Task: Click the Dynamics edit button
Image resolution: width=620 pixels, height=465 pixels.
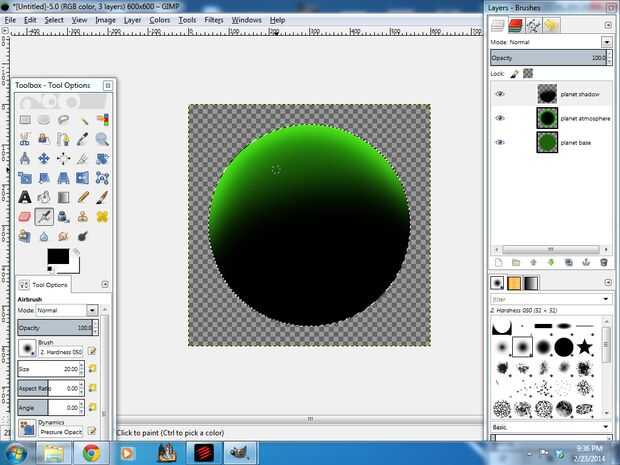Action: point(92,431)
